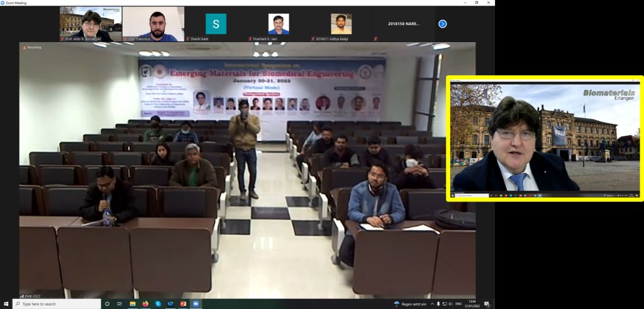The height and width of the screenshot is (309, 644).
Task: Click the Zoom Meeting window title icon
Action: click(x=3, y=3)
